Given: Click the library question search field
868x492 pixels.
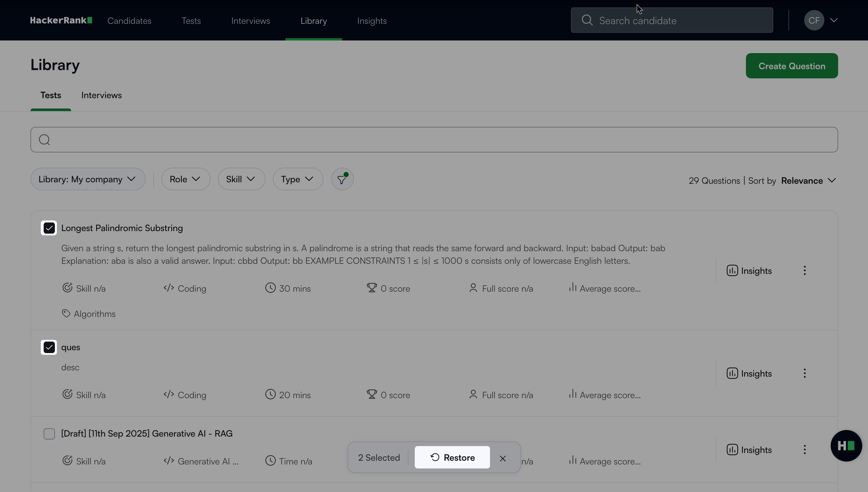Looking at the screenshot, I should pyautogui.click(x=434, y=140).
